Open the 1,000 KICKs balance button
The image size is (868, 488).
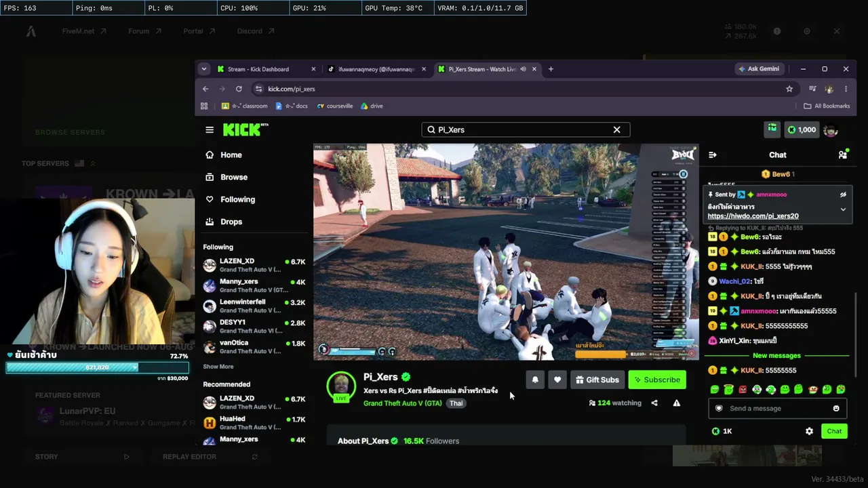[802, 129]
